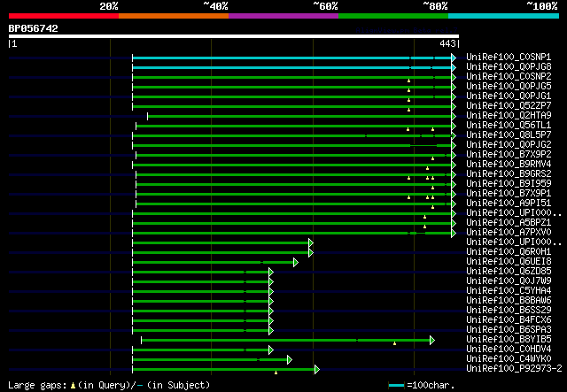Click yellow gap marker under the UniRef100_P92973-2 bar
The image size is (567, 392).
[x=276, y=373]
